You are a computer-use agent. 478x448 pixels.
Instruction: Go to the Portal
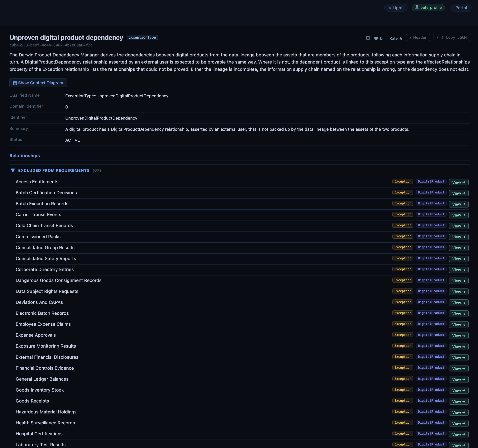[461, 8]
